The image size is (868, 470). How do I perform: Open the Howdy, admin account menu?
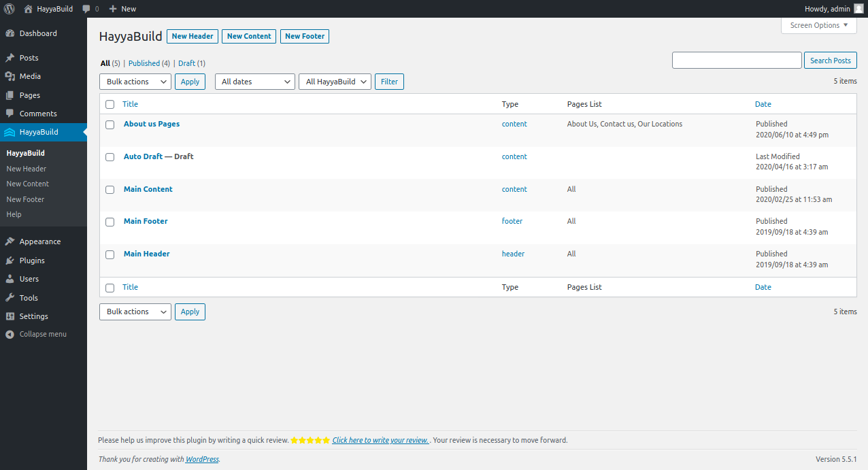(834, 9)
